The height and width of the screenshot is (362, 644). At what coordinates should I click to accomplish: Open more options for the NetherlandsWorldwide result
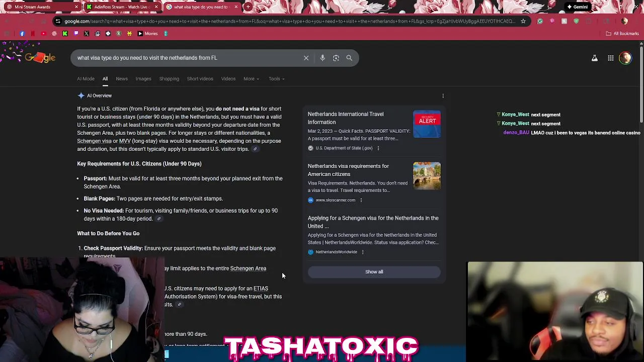[363, 252]
